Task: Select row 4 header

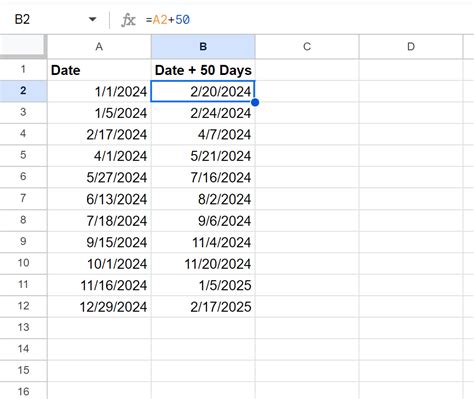Action: pyautogui.click(x=23, y=134)
